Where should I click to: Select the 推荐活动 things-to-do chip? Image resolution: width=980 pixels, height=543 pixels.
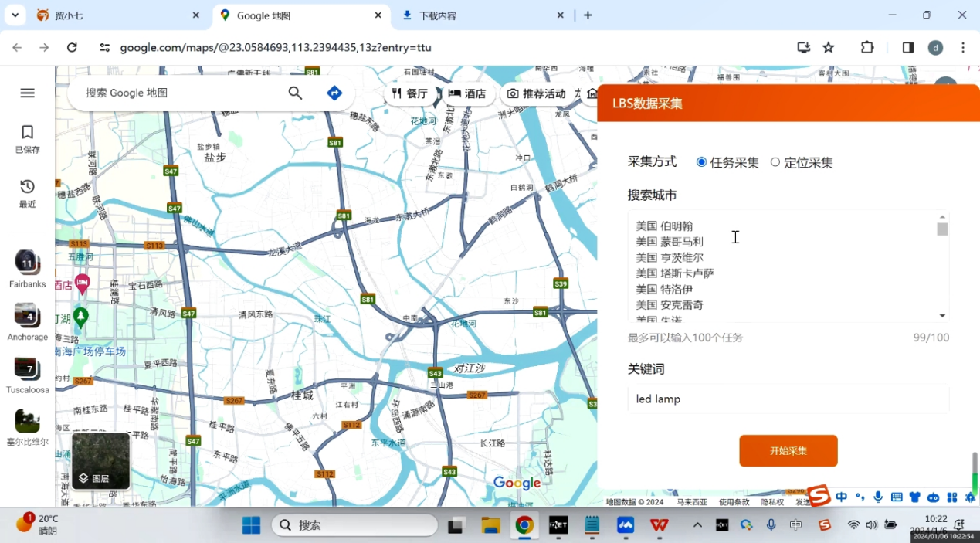coord(537,93)
